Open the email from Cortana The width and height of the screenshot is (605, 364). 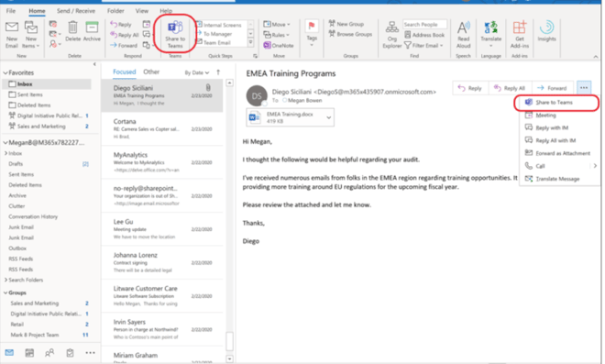tap(162, 129)
